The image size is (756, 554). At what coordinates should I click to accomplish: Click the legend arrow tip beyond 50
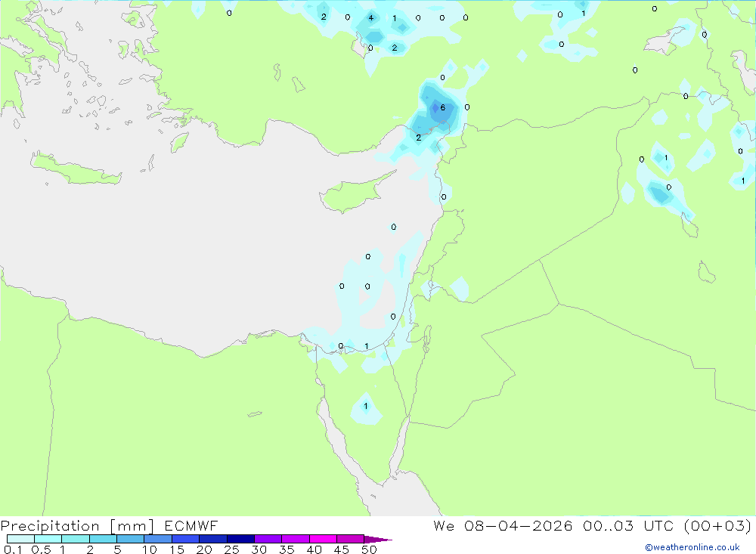[378, 539]
